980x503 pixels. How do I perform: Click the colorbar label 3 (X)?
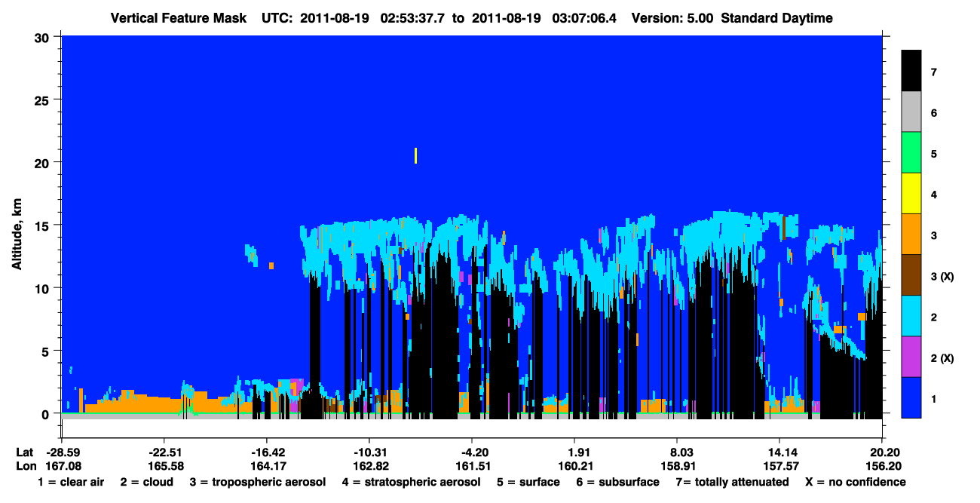click(942, 277)
